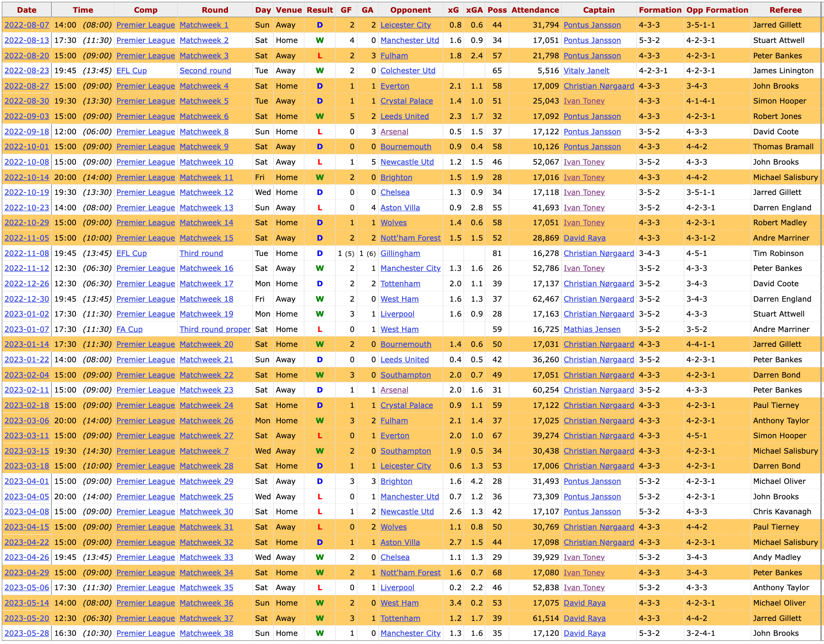Open Liverpool link in Matchweek 19 row
The image size is (824, 644).
point(397,314)
